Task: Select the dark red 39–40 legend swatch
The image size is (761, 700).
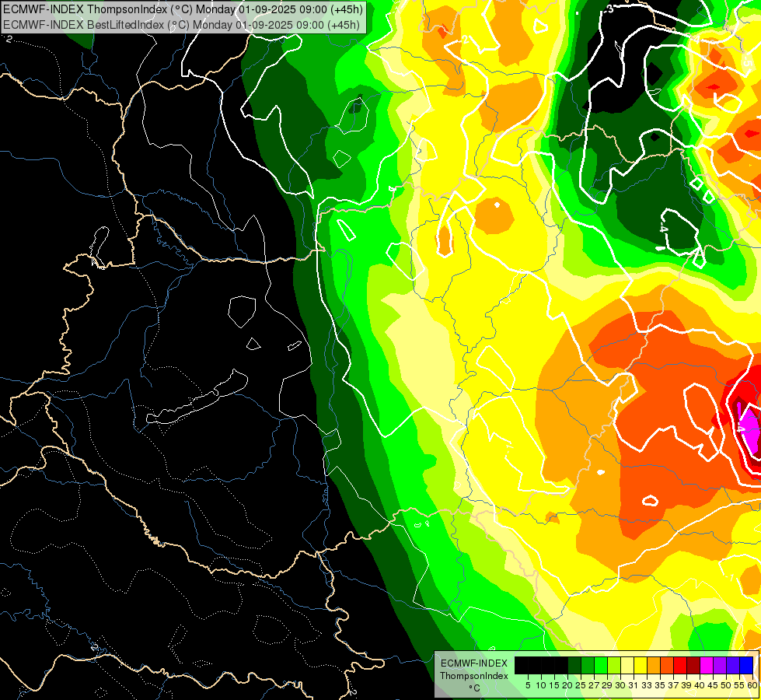Action: [693, 665]
